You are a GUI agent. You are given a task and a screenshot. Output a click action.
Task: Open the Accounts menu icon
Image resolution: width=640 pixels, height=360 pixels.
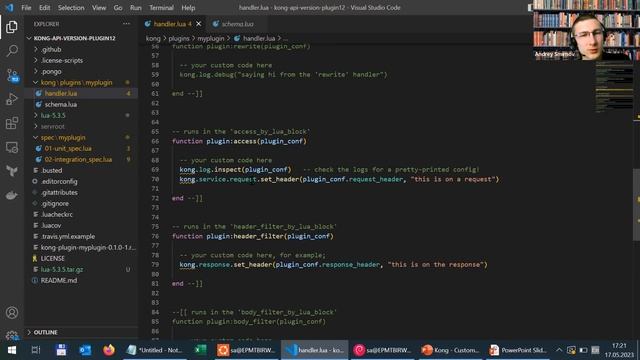[x=12, y=313]
